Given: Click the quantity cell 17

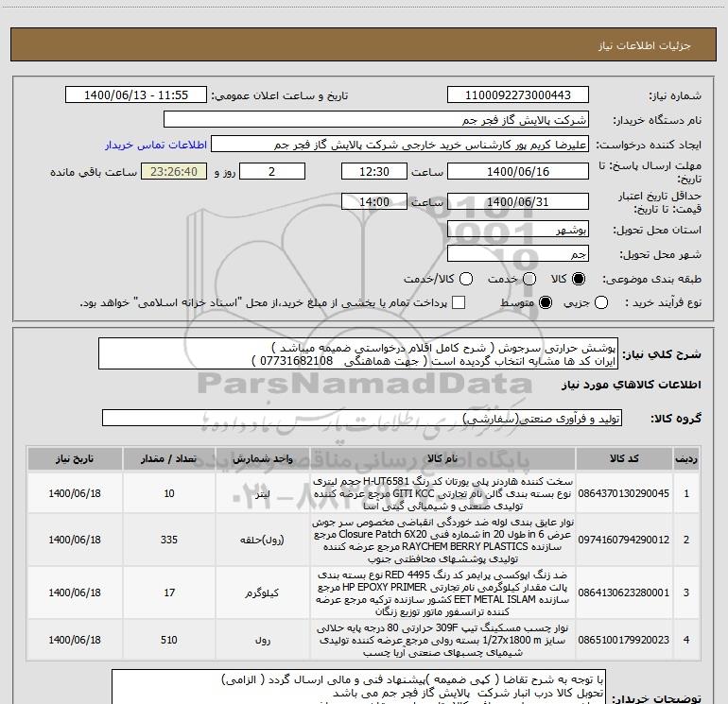Looking at the screenshot, I should [x=169, y=592].
